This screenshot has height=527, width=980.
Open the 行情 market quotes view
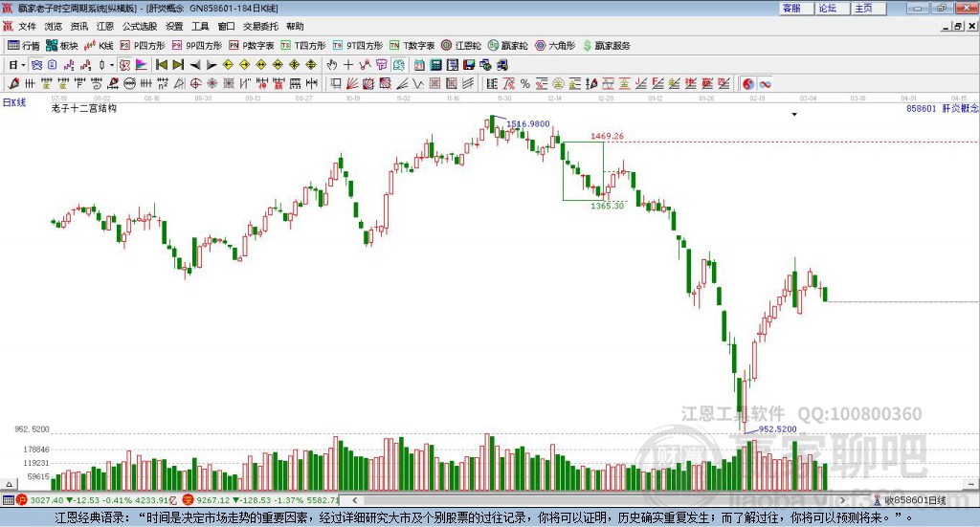23,46
